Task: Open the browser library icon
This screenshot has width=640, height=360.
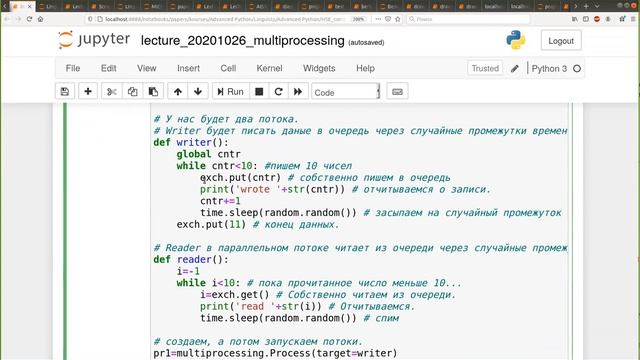Action: click(575, 19)
